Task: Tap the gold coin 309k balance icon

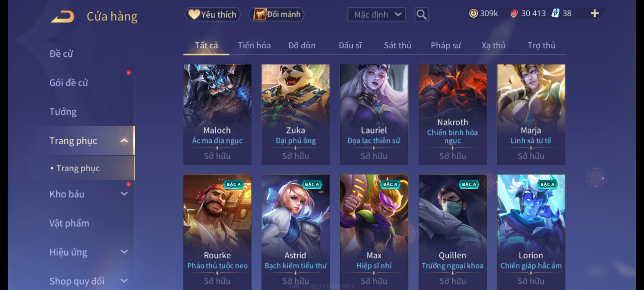Action: [x=473, y=13]
